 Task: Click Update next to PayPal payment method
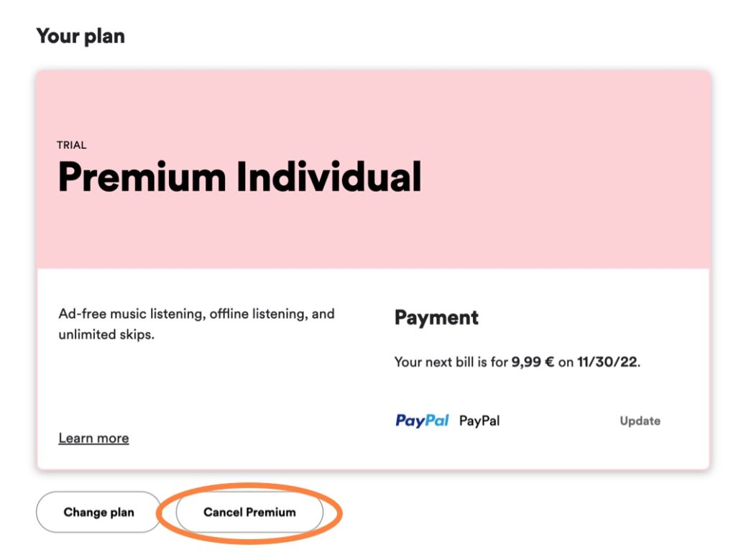point(640,421)
